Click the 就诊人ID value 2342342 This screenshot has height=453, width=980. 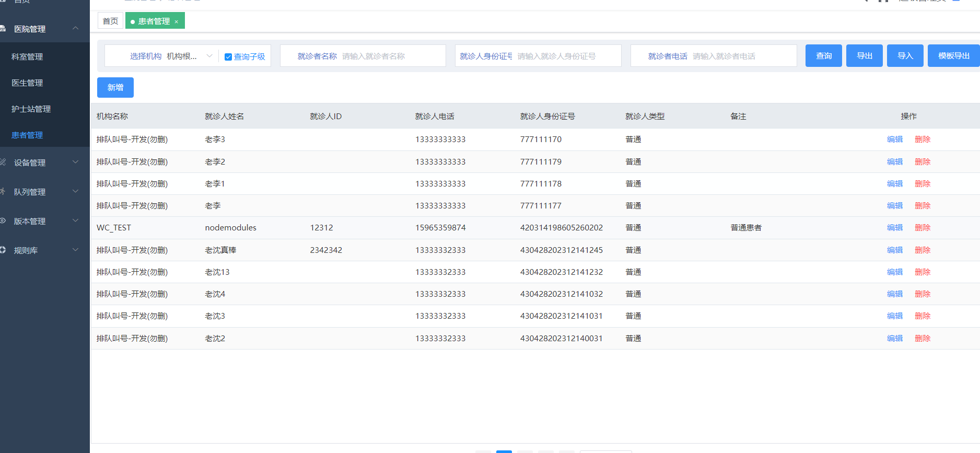click(x=326, y=250)
